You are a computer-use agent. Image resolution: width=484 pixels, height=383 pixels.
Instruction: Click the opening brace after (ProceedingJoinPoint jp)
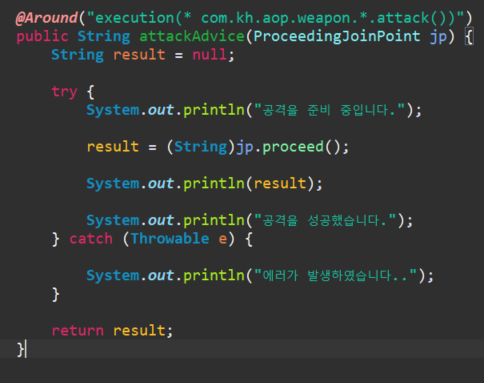click(469, 37)
